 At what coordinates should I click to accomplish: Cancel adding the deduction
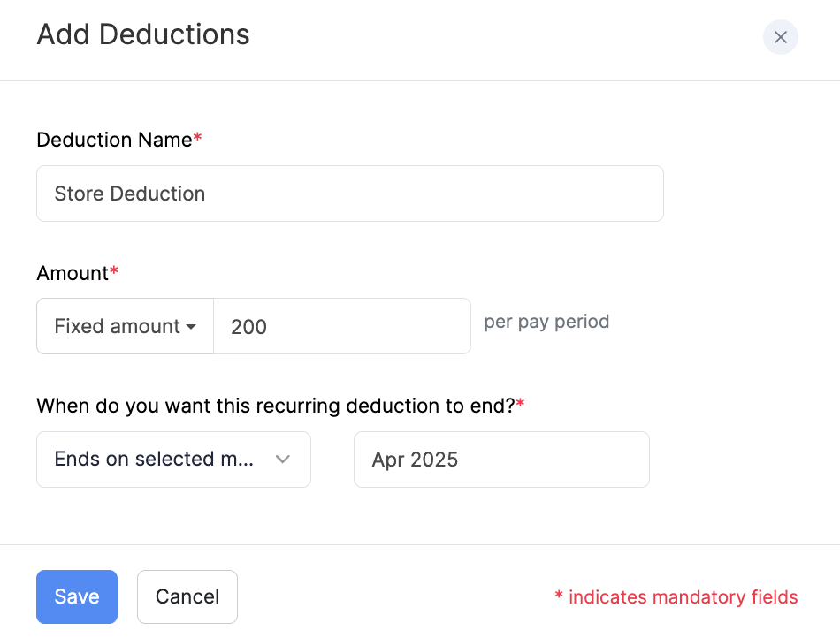point(187,596)
